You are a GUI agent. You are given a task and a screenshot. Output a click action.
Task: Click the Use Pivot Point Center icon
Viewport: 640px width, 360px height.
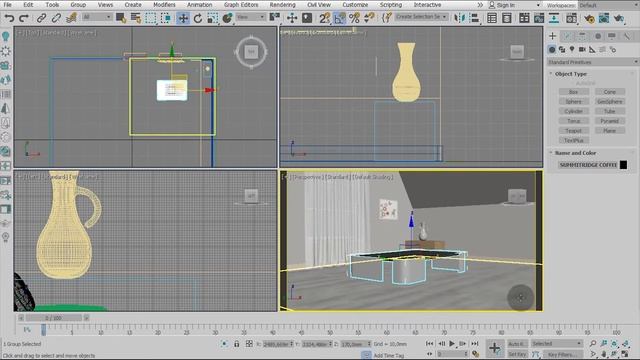(x=275, y=17)
